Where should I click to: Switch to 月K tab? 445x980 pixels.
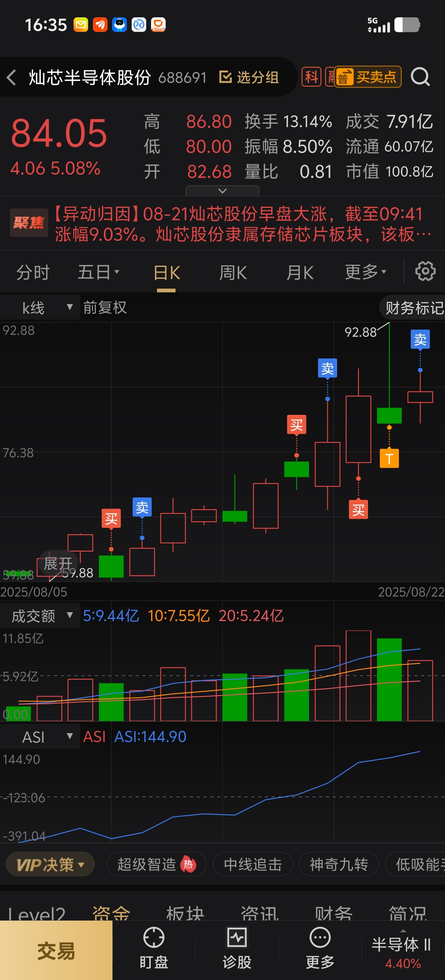point(300,273)
